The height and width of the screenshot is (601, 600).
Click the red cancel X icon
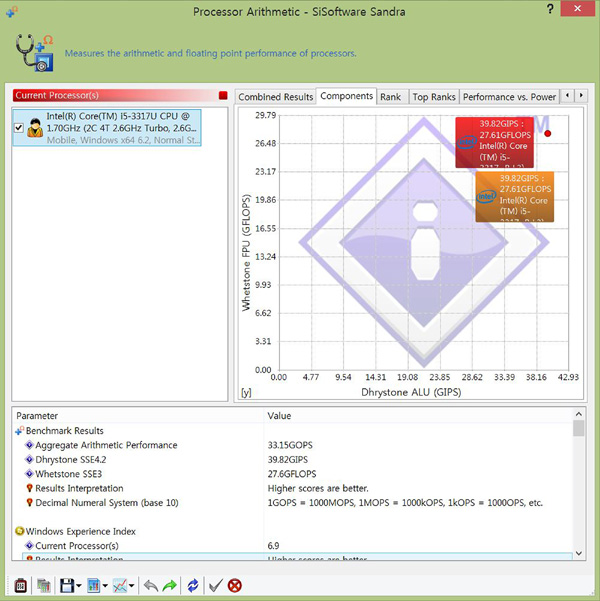[x=235, y=585]
